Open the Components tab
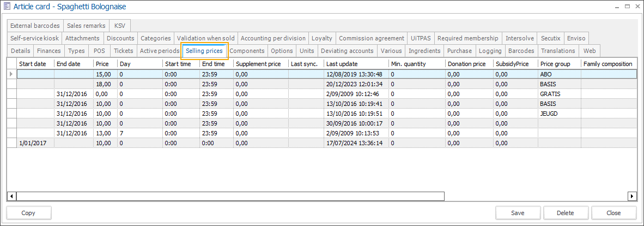The height and width of the screenshot is (226, 644). tap(247, 51)
